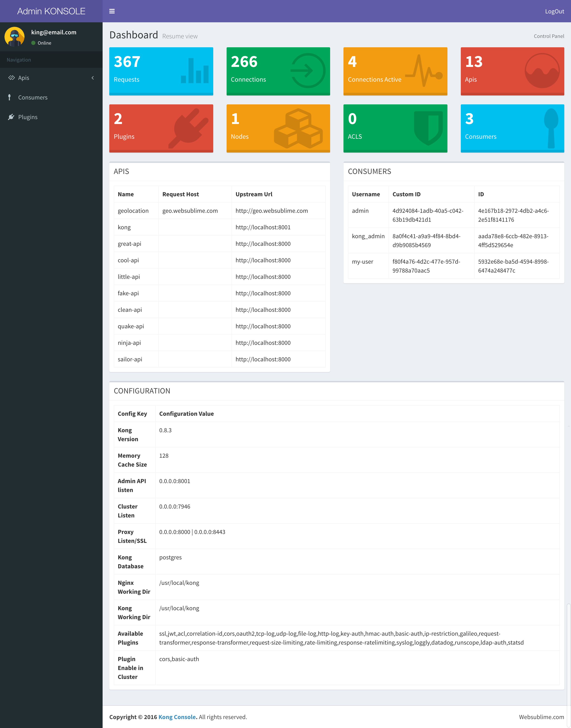
Task: Click Cluster Listen value 0.0.0.0:7946
Action: (174, 506)
